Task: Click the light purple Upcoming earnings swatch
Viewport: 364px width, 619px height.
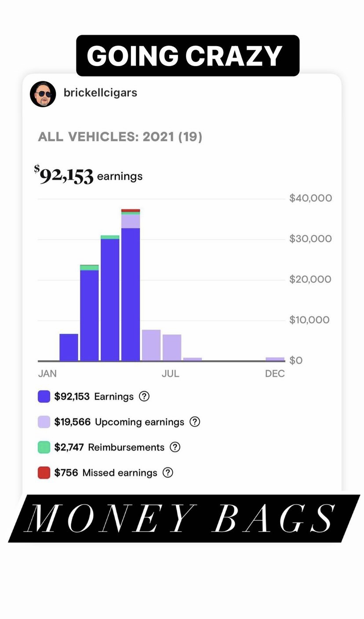Action: (44, 422)
